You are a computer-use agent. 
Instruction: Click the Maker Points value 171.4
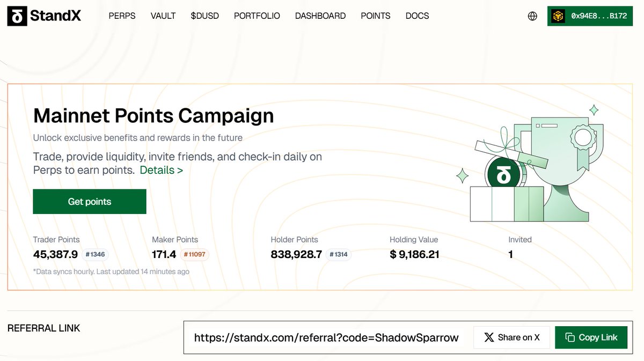tap(164, 254)
